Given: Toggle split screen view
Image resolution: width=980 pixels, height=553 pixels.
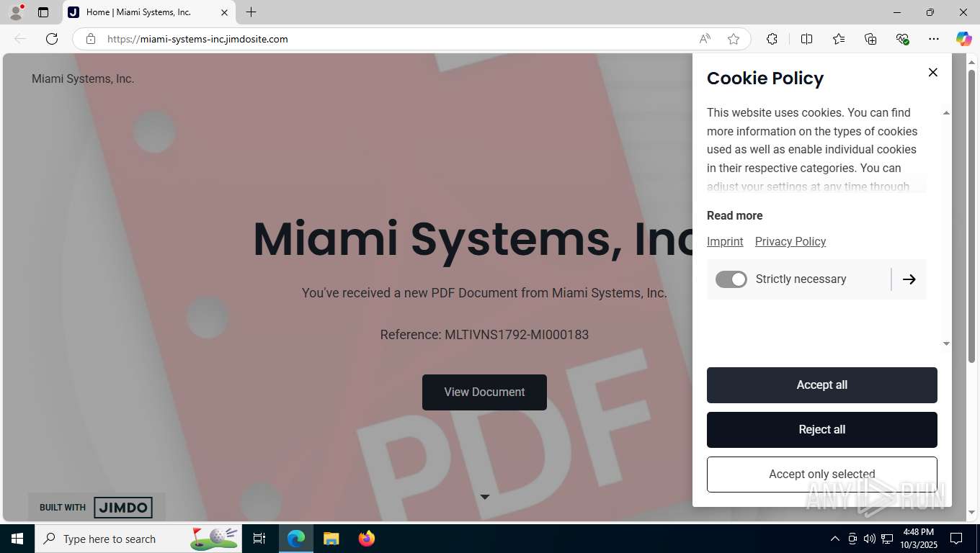Looking at the screenshot, I should (807, 39).
